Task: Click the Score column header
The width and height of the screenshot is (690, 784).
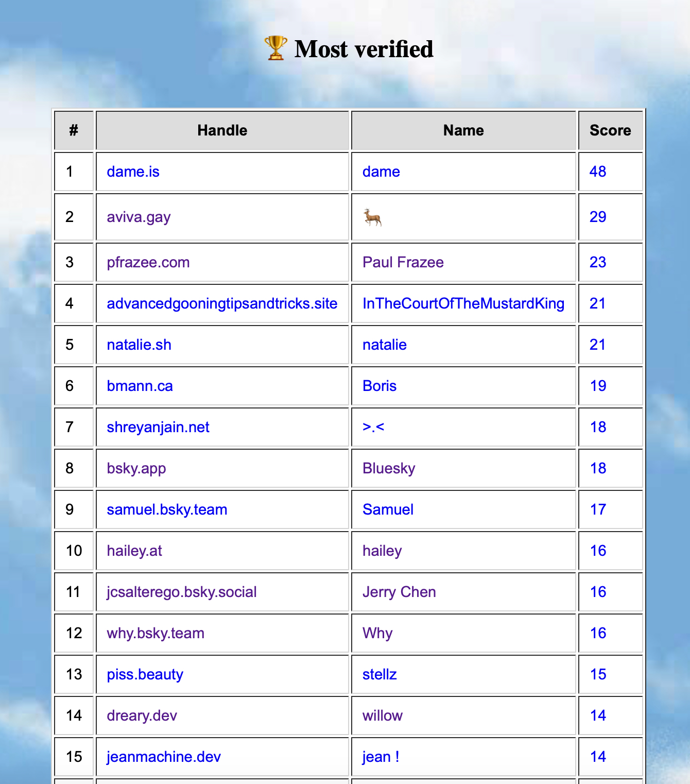Action: pyautogui.click(x=610, y=130)
